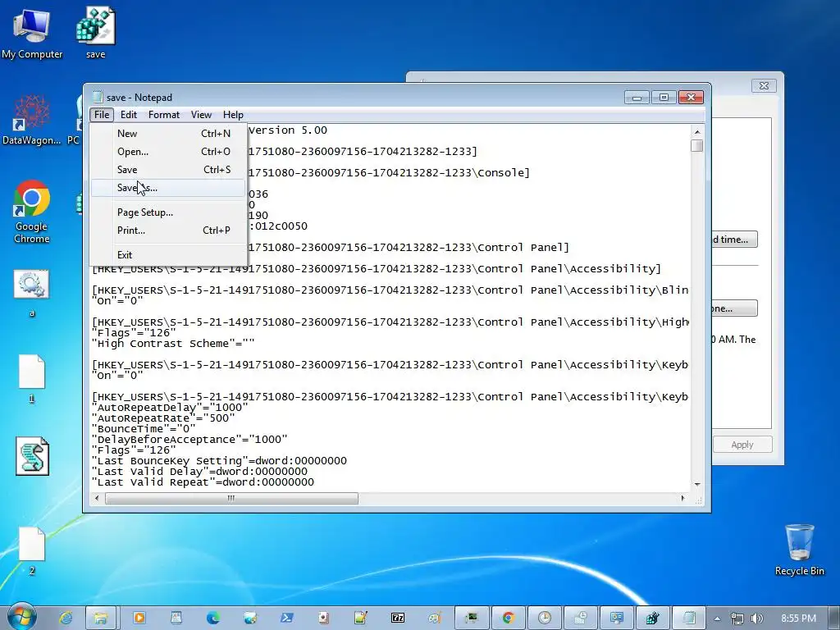Show hidden system tray icons
The width and height of the screenshot is (840, 630).
717,619
